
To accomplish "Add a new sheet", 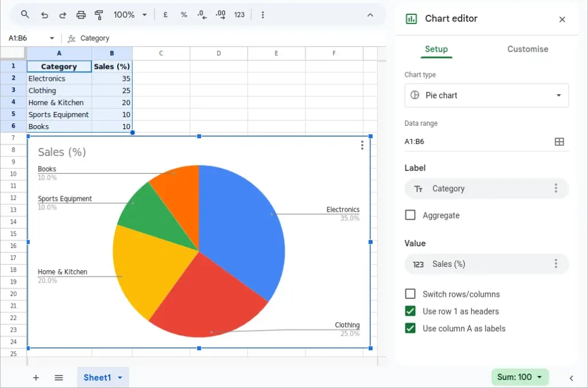I will (36, 378).
